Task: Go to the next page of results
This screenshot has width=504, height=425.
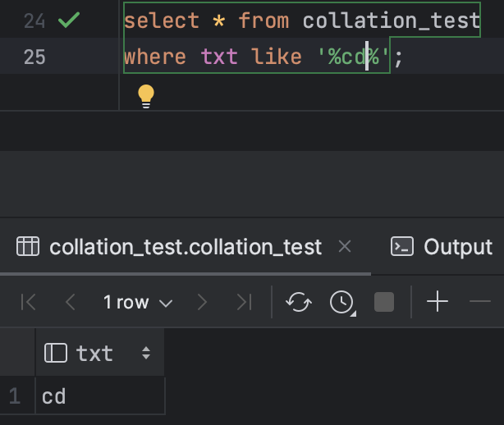Action: click(x=202, y=302)
